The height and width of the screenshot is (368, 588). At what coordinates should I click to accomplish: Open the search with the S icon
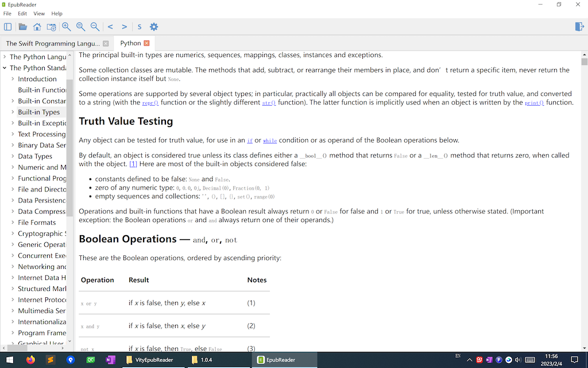139,26
